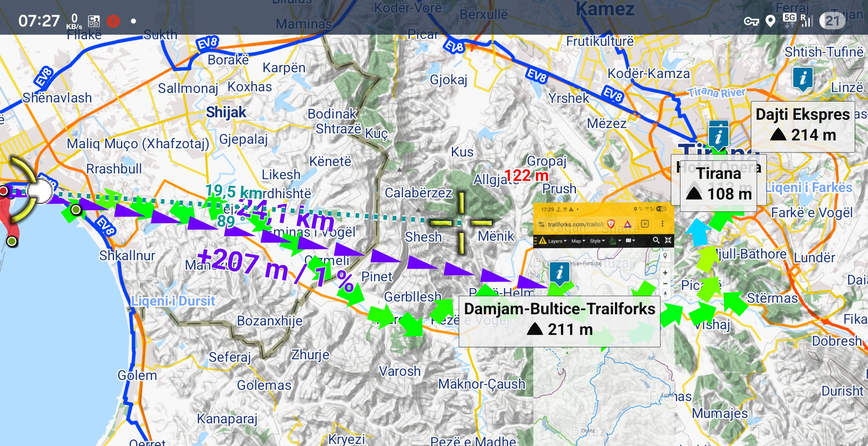This screenshot has width=868, height=446.
Task: Tap the red alert notification icon
Action: (113, 21)
